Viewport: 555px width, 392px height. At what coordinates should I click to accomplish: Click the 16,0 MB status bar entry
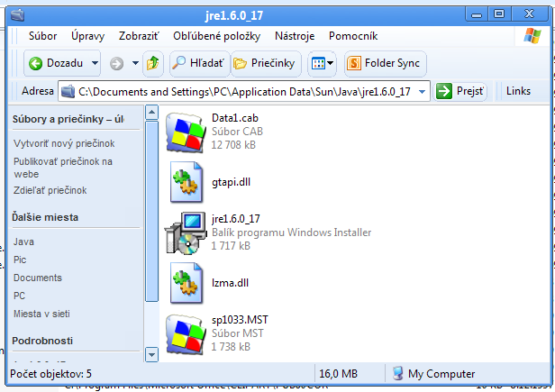[x=339, y=374]
